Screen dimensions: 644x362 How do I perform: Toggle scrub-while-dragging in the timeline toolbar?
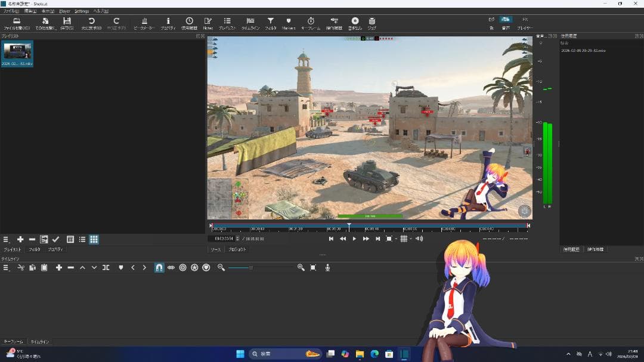(x=172, y=268)
